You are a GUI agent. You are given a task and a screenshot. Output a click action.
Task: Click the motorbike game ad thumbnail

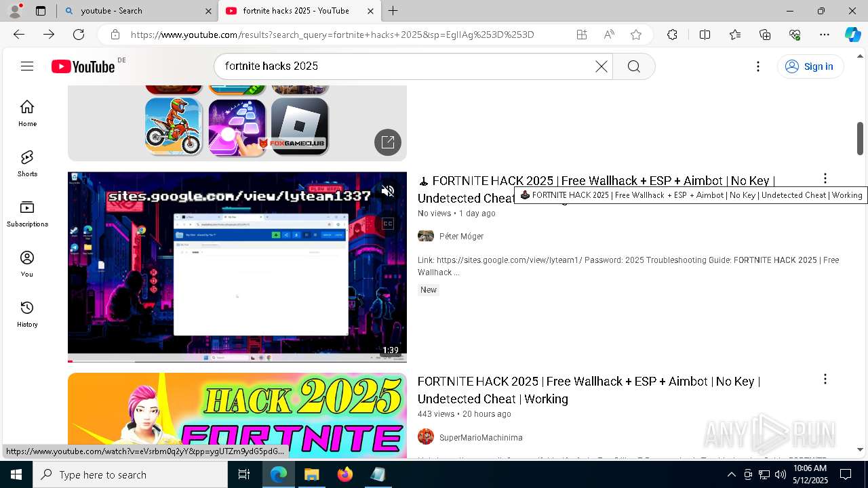pos(174,126)
